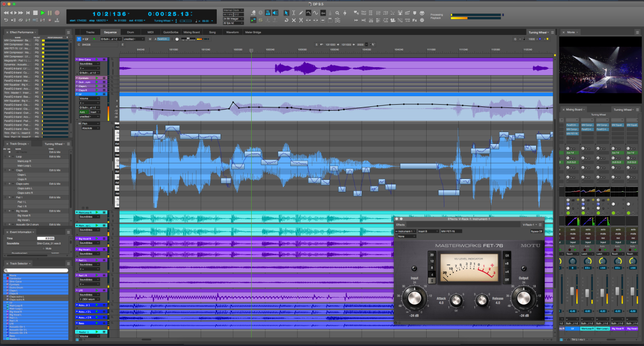Switch to the Drum tab
This screenshot has height=346, width=644.
click(x=130, y=32)
